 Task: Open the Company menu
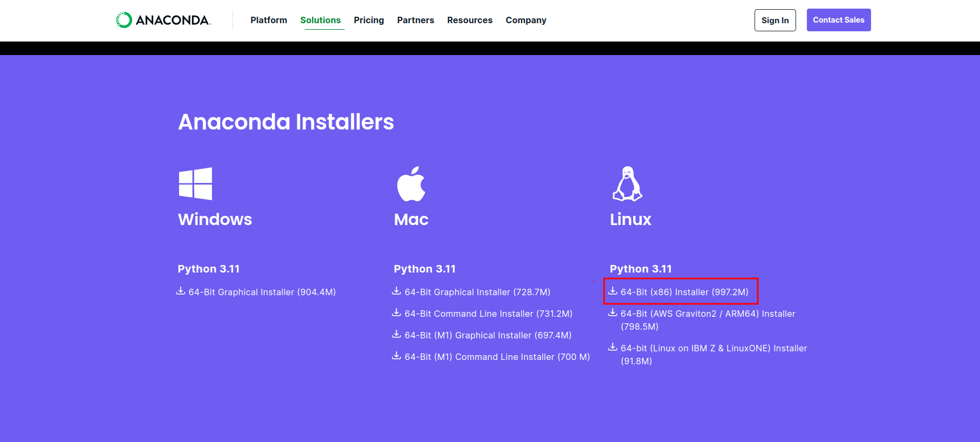[526, 20]
